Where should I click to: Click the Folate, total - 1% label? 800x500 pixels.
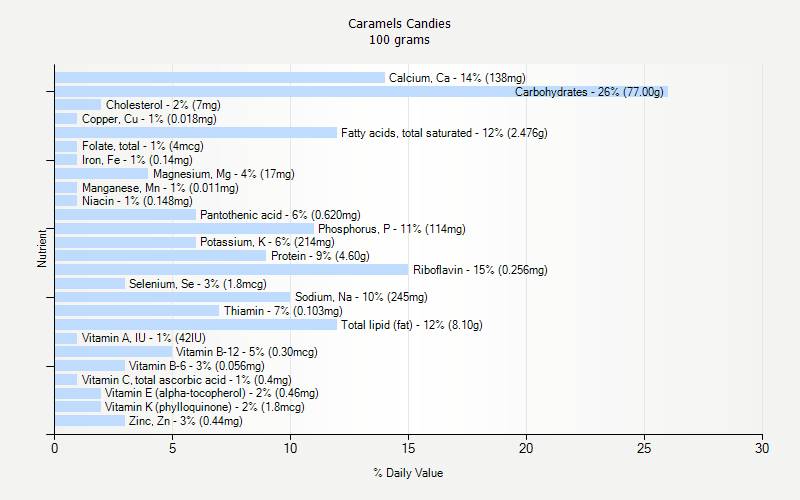pos(143,146)
